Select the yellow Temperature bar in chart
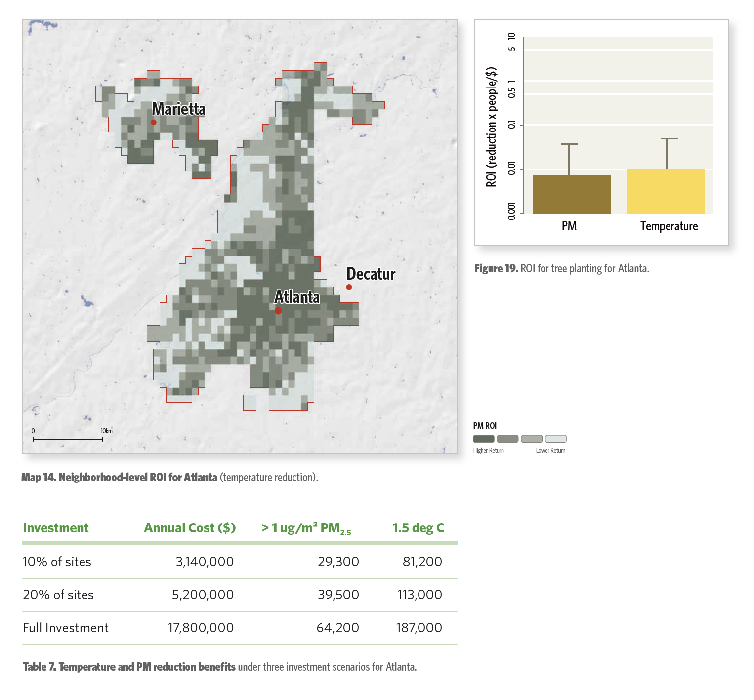Viewport: 754px width, 700px height. 666,191
